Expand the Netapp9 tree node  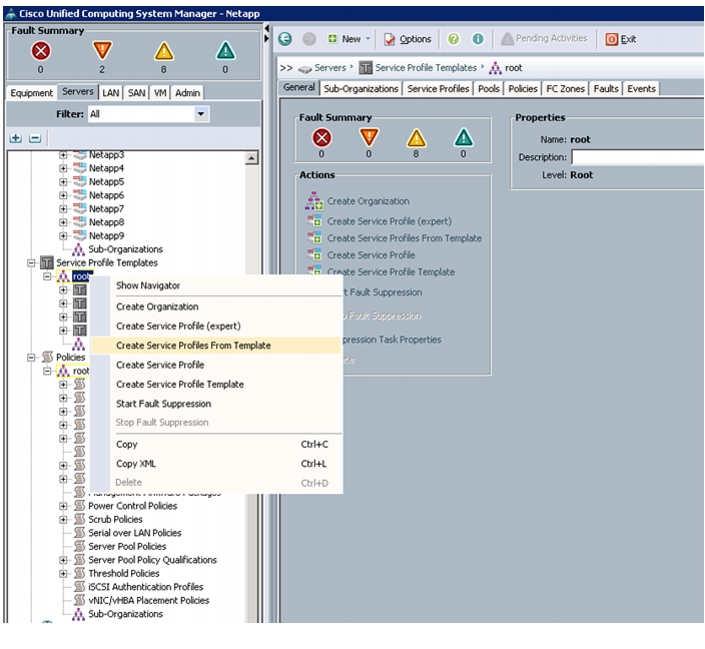coord(63,236)
